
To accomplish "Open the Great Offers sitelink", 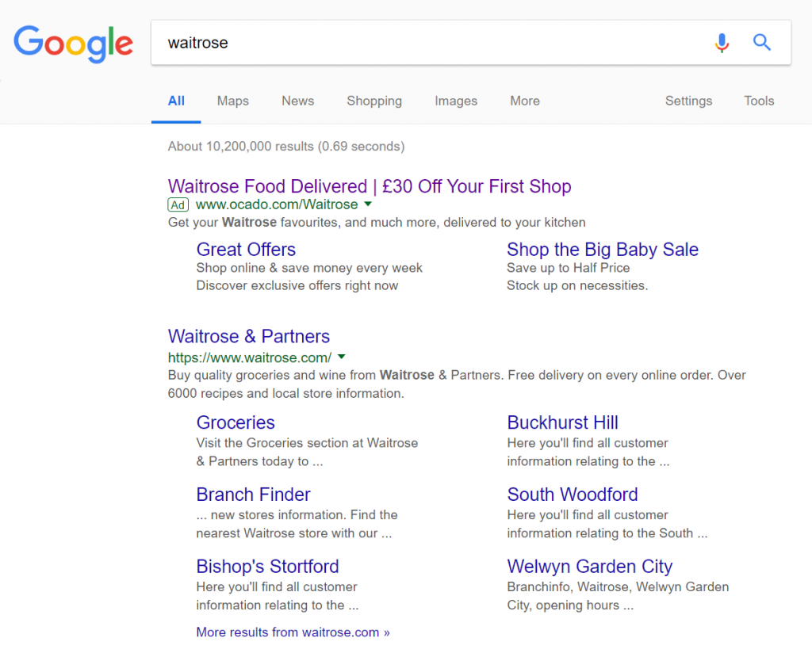I will (246, 250).
